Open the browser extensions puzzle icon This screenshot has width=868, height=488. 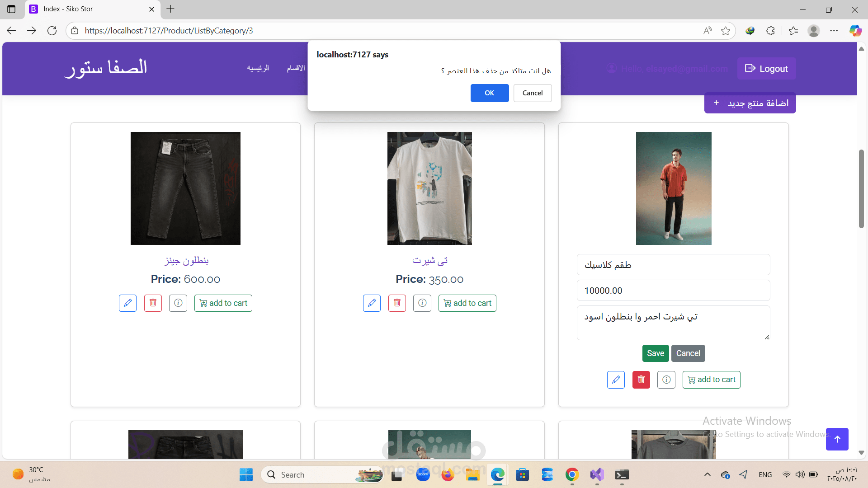771,31
